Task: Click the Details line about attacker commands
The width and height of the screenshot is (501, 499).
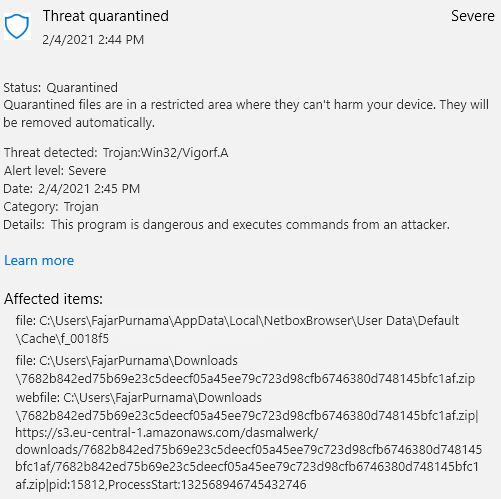Action: pos(227,225)
